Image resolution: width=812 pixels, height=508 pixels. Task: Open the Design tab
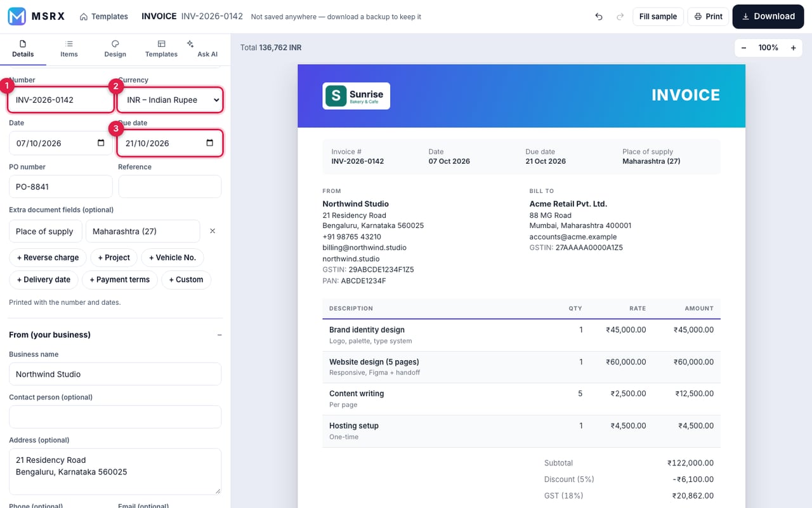115,49
